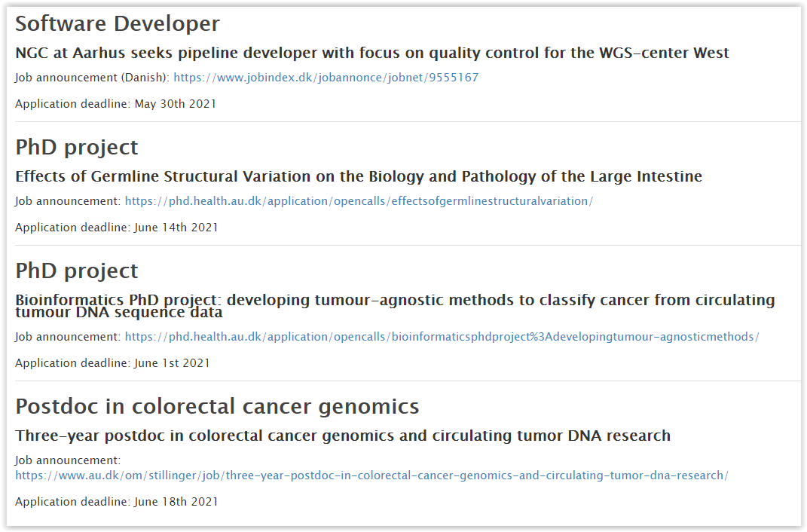Click 'Application deadline: June 1st 2021'
The height and width of the screenshot is (532, 807).
112,363
